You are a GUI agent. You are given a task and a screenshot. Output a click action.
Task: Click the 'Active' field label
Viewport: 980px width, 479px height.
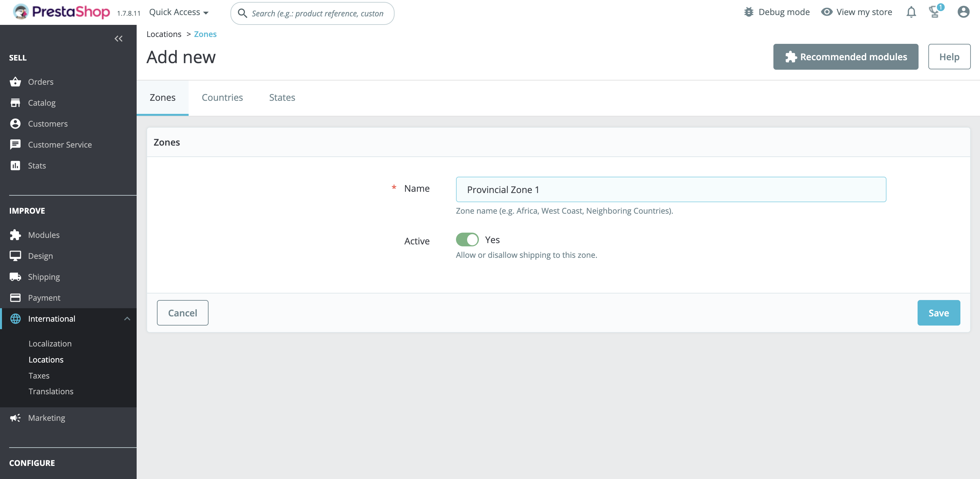click(416, 240)
